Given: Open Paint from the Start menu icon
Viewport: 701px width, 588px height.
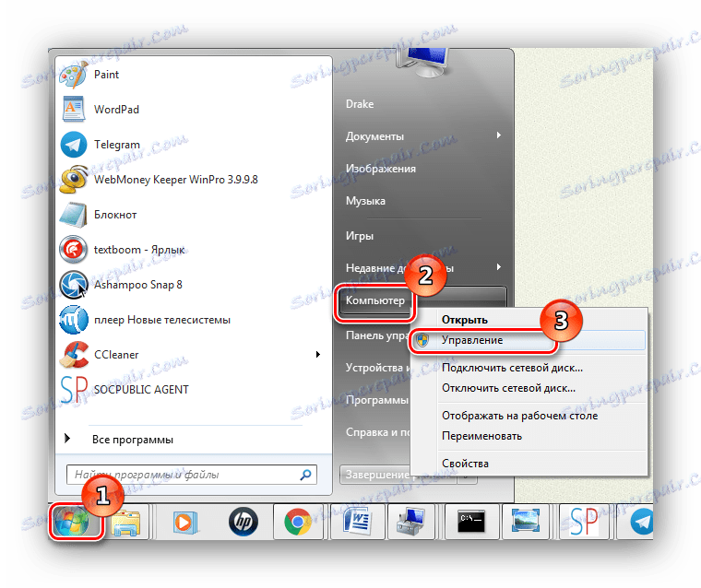Looking at the screenshot, I should coord(73,75).
